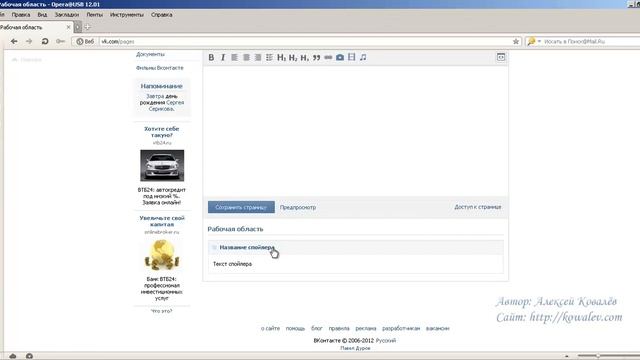This screenshot has width=640, height=360.
Task: Go forward with the browser forward arrow
Action: point(29,41)
